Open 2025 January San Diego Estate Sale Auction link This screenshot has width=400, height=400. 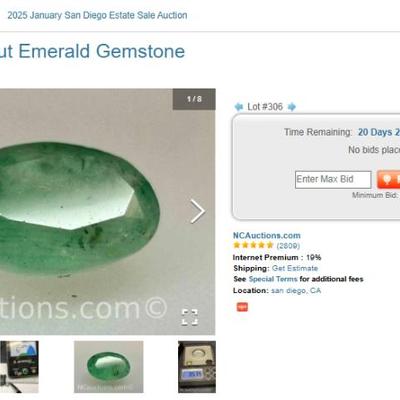pyautogui.click(x=97, y=15)
